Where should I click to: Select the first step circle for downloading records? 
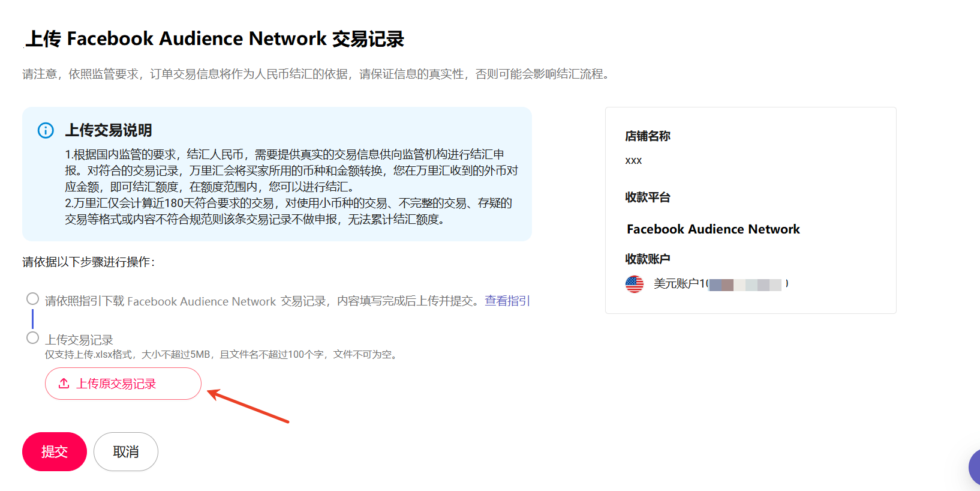point(33,299)
